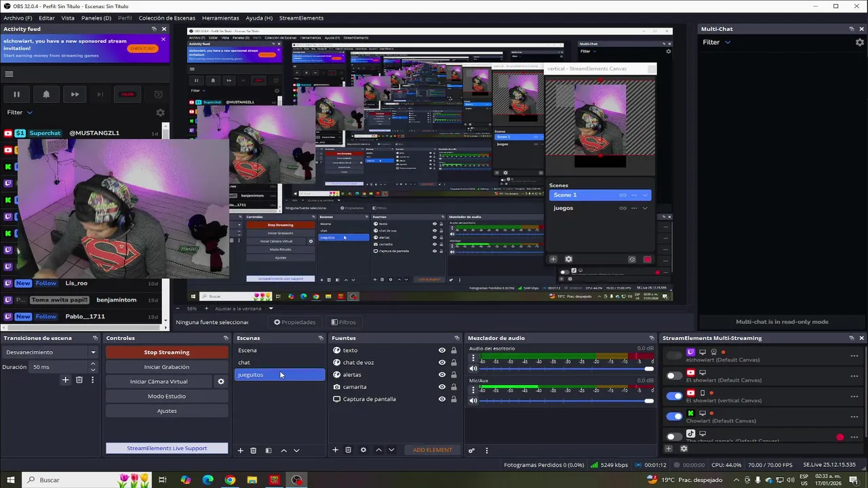868x488 pixels.
Task: Lock the texto source
Action: click(454, 350)
